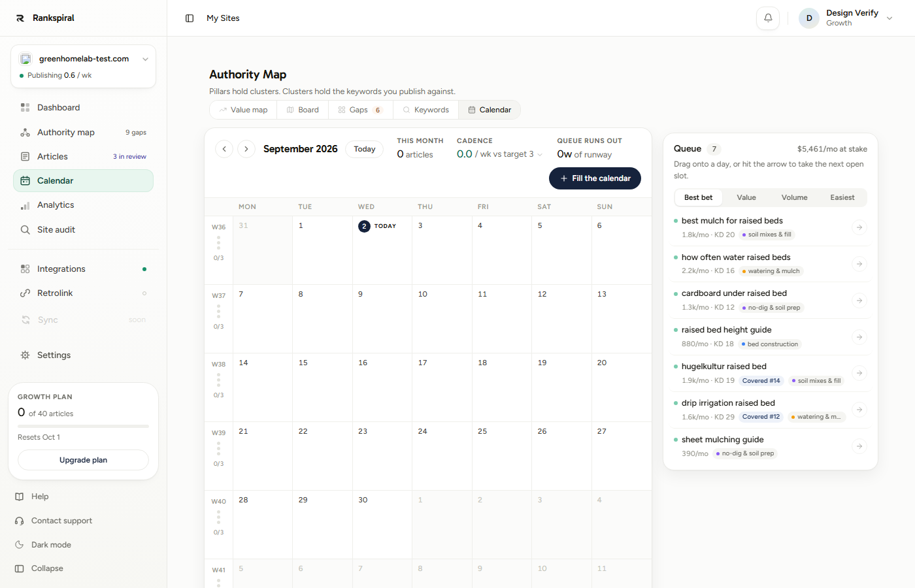The height and width of the screenshot is (588, 915).
Task: Click 'Publishing 0.6 / wk' status
Action: click(56, 75)
